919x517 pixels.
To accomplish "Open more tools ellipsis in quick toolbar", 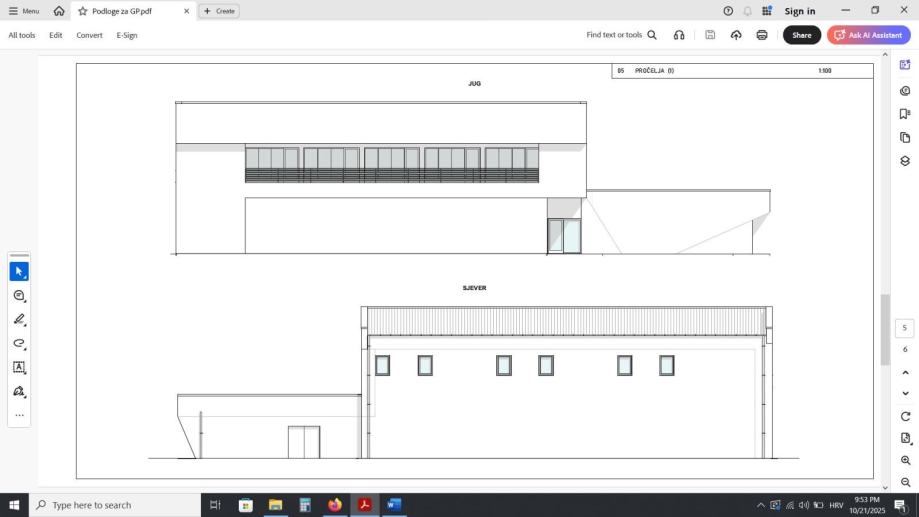I will 19,415.
